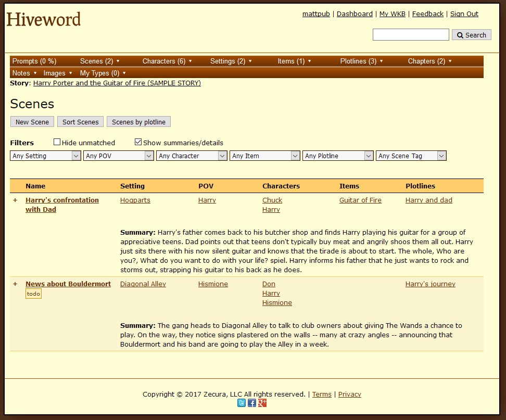
Task: Open the Any Scene Tag dropdown
Action: pyautogui.click(x=411, y=156)
